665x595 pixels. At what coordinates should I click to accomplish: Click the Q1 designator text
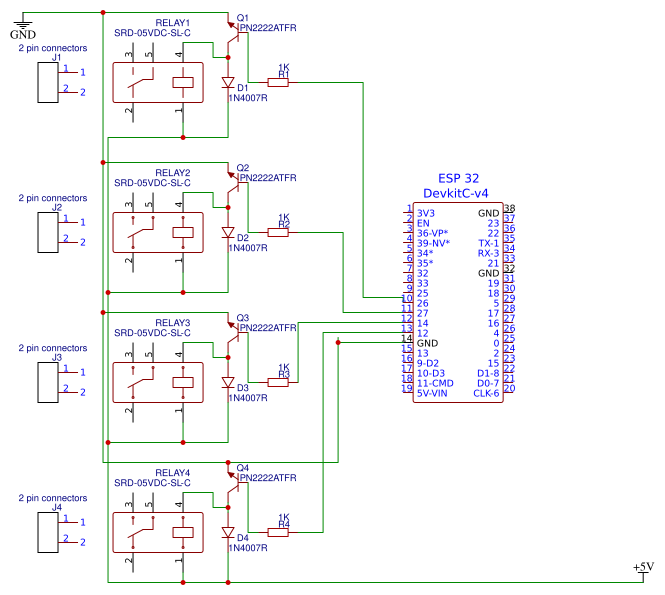click(243, 18)
